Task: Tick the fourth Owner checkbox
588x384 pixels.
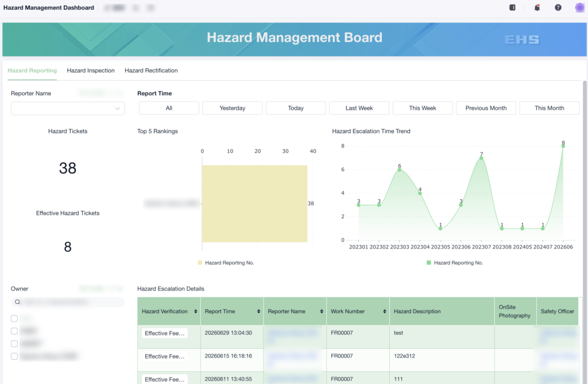Action: click(14, 356)
